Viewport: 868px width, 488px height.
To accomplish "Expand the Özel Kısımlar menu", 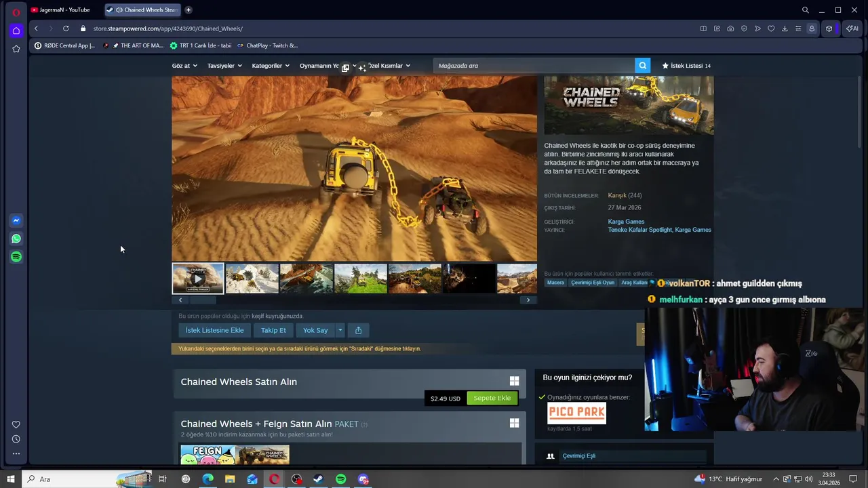I will 389,66.
